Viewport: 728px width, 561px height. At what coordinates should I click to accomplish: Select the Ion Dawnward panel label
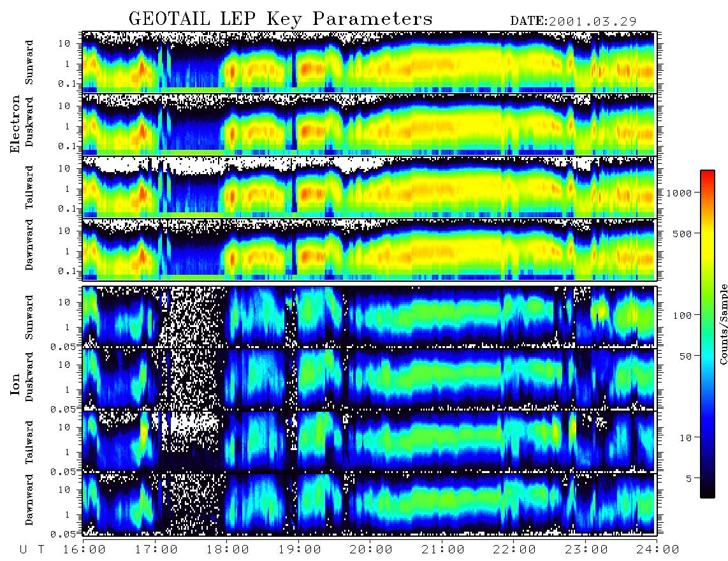pyautogui.click(x=29, y=500)
